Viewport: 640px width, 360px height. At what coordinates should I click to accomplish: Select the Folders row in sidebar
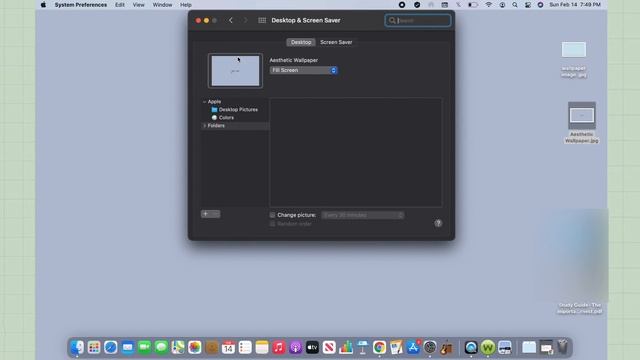click(235, 126)
